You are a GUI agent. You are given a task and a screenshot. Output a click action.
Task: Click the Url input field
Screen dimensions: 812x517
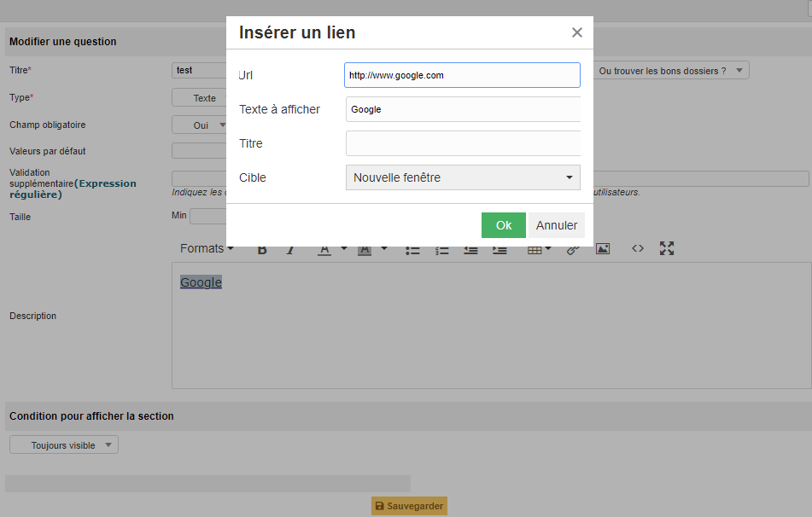coord(462,75)
